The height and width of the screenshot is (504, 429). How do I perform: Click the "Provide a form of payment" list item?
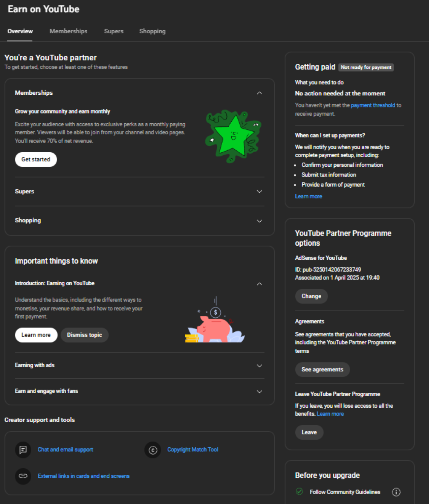(333, 185)
